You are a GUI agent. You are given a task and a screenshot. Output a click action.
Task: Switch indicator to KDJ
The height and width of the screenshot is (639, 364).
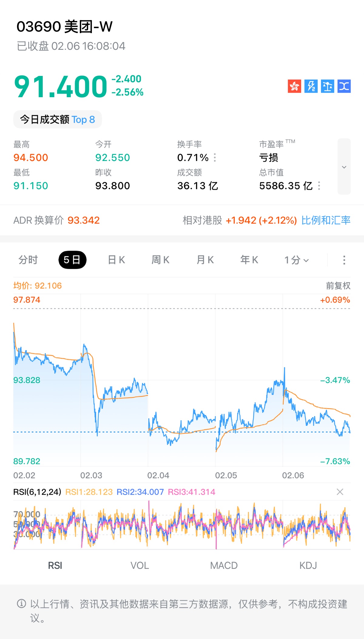pos(308,566)
